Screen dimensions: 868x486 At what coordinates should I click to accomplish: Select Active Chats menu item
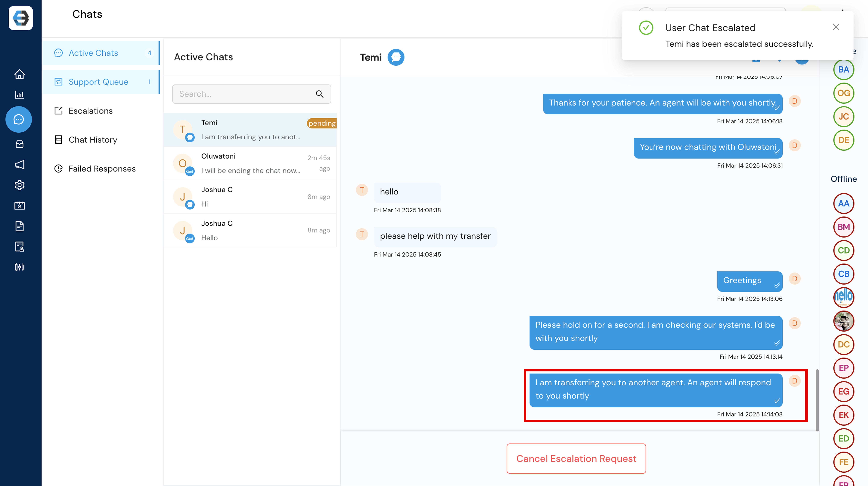101,53
